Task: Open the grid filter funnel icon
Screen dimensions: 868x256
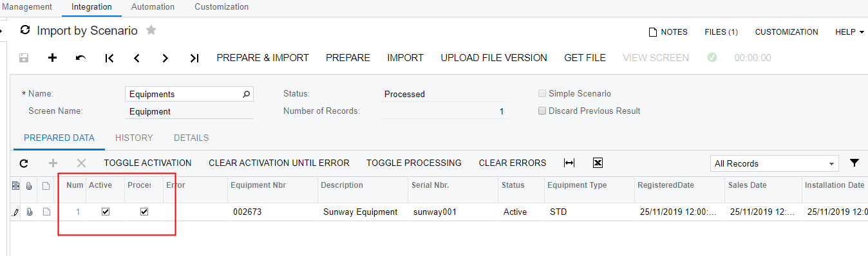Action: (854, 163)
